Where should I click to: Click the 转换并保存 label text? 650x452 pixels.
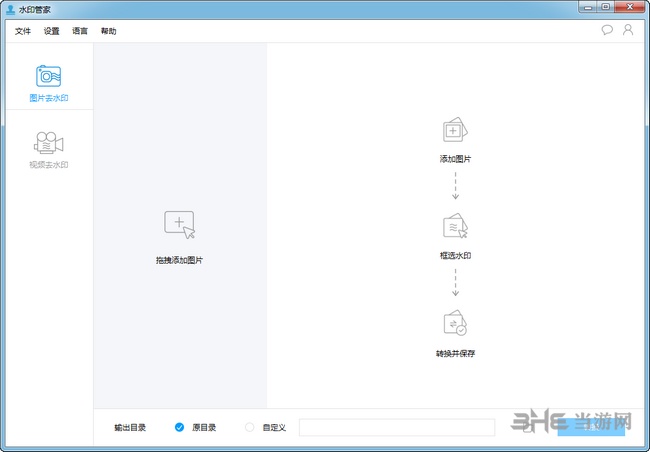point(455,353)
